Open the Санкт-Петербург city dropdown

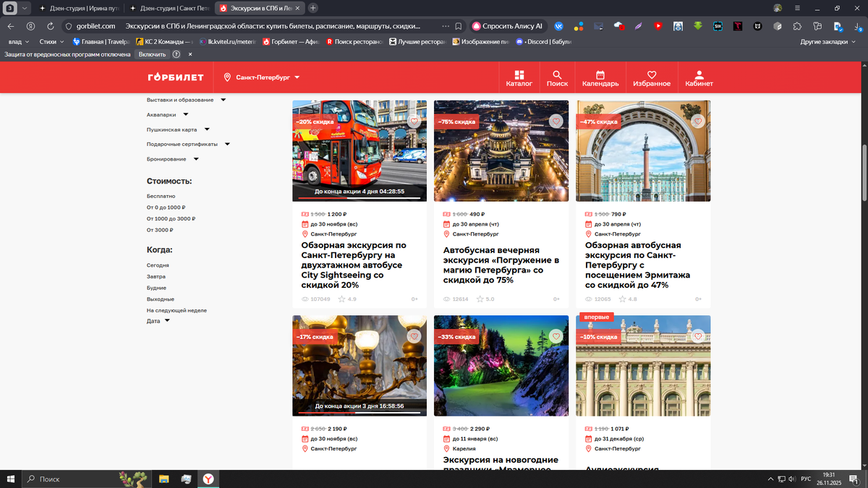[x=262, y=77]
